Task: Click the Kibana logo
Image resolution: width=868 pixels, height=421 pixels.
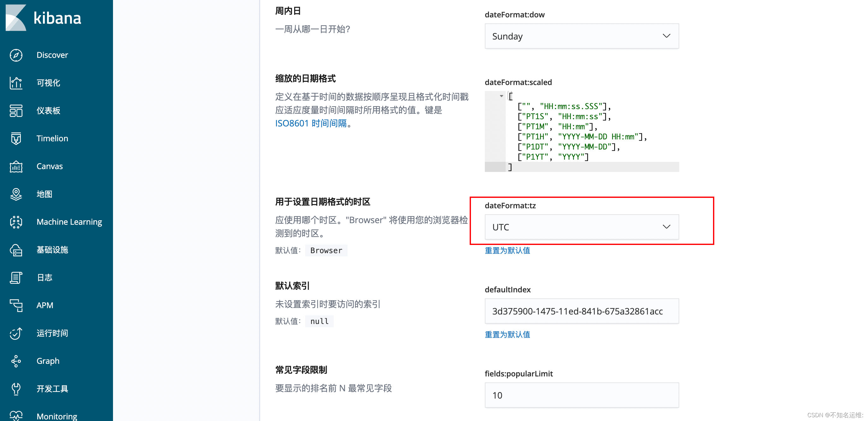Action: [44, 18]
